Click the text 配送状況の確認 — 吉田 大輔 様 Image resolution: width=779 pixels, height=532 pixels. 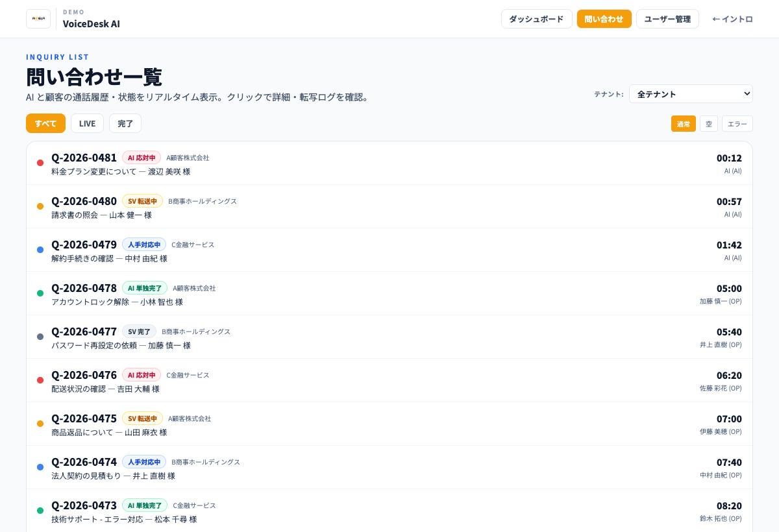(105, 389)
